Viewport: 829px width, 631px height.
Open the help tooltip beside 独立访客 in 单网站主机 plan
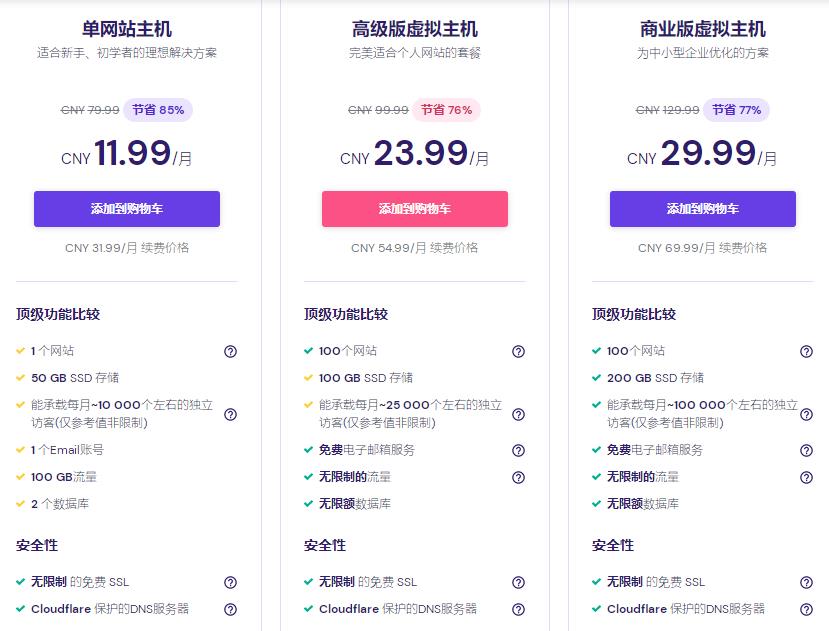coord(230,414)
